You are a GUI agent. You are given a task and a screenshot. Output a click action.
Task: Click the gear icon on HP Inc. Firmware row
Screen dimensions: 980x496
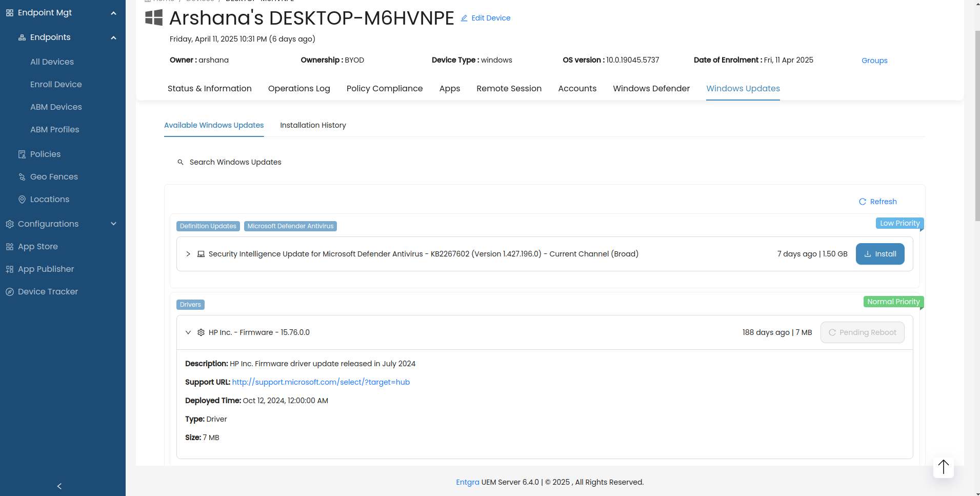[201, 332]
